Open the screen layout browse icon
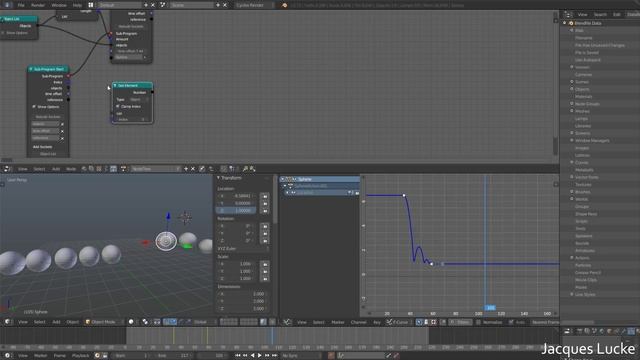 point(91,5)
